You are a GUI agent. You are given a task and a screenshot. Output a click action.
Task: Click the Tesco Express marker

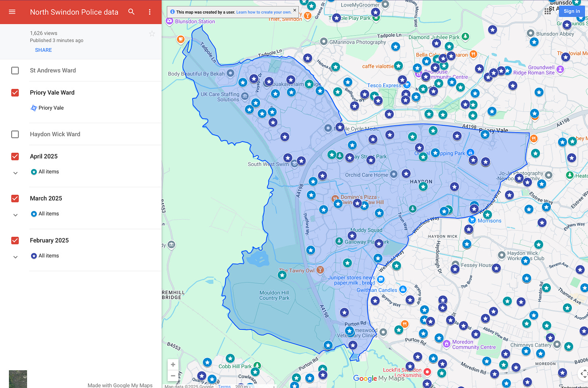click(x=407, y=85)
